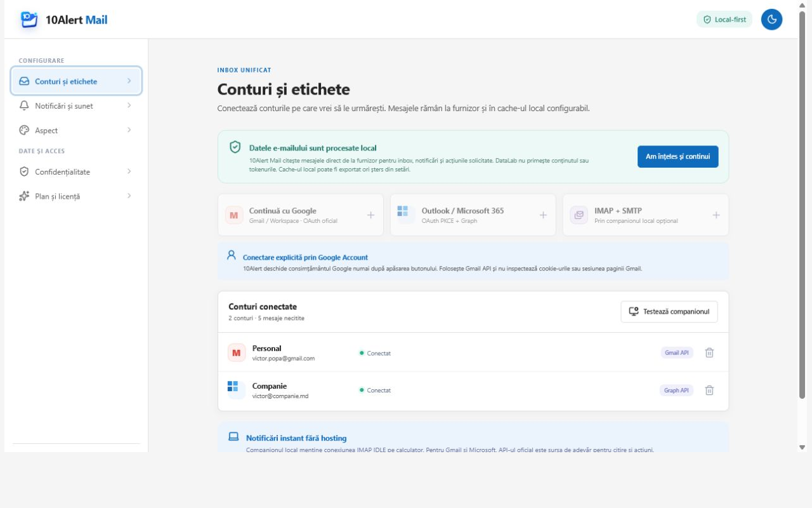This screenshot has width=812, height=508.
Task: Select victor.popa@gmail.com address text
Action: coord(284,359)
